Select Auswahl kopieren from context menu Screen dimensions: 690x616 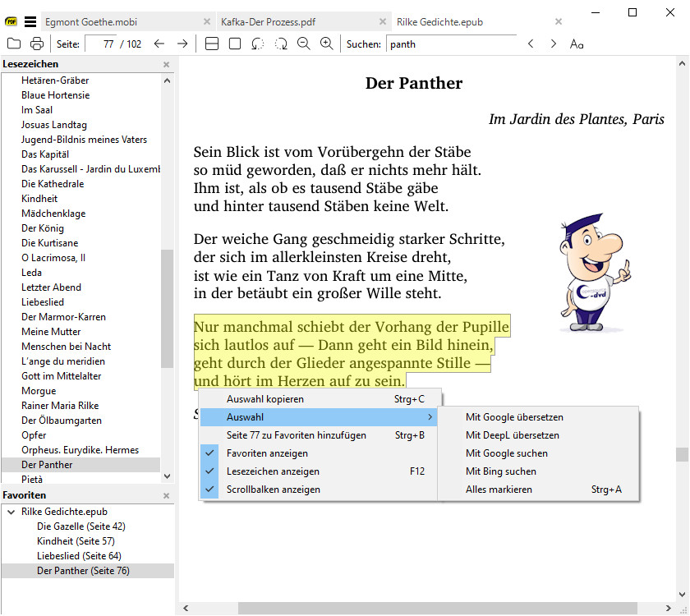coord(265,399)
